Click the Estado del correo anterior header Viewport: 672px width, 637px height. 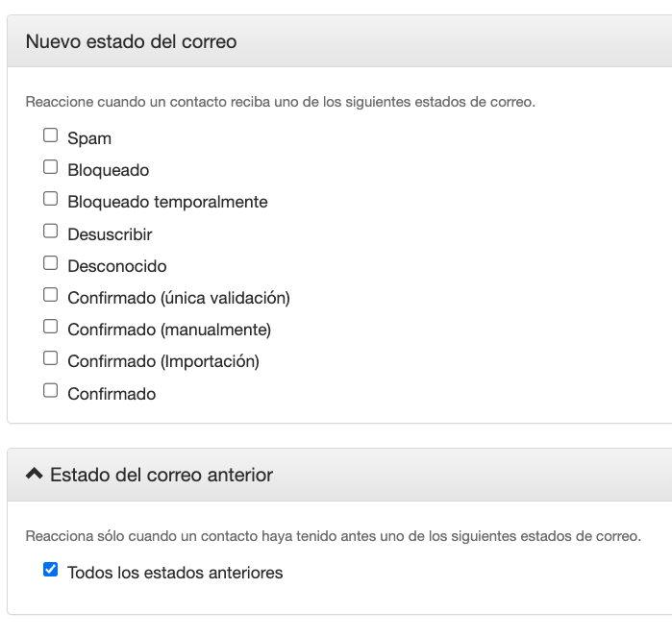point(162,475)
